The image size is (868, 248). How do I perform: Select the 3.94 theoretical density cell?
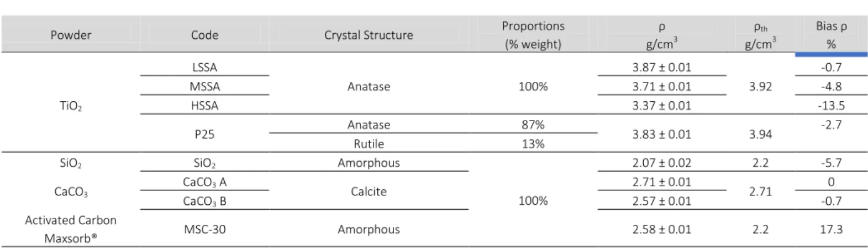coord(760,134)
